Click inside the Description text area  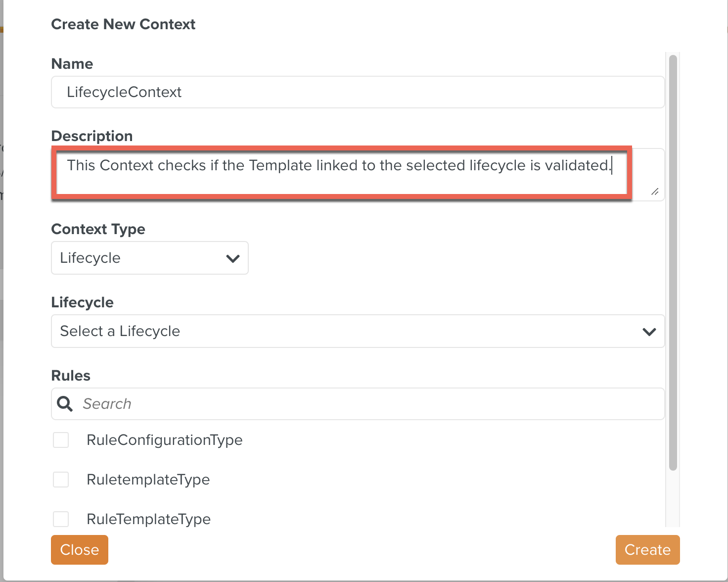341,173
